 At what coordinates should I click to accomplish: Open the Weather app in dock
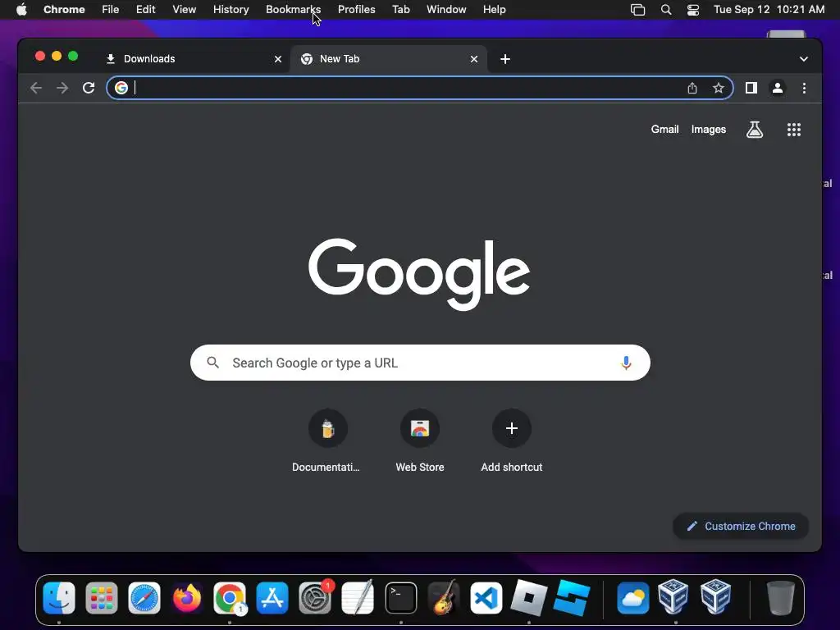(x=632, y=597)
